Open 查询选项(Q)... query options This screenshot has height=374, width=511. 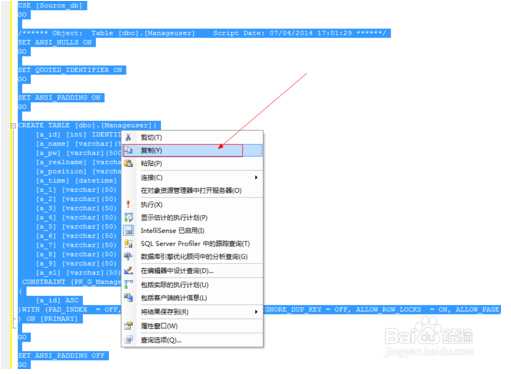pos(193,340)
